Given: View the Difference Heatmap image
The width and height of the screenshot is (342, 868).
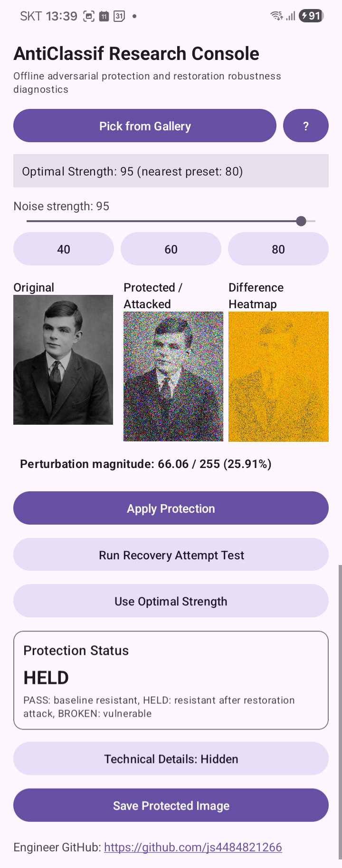Looking at the screenshot, I should (x=278, y=376).
